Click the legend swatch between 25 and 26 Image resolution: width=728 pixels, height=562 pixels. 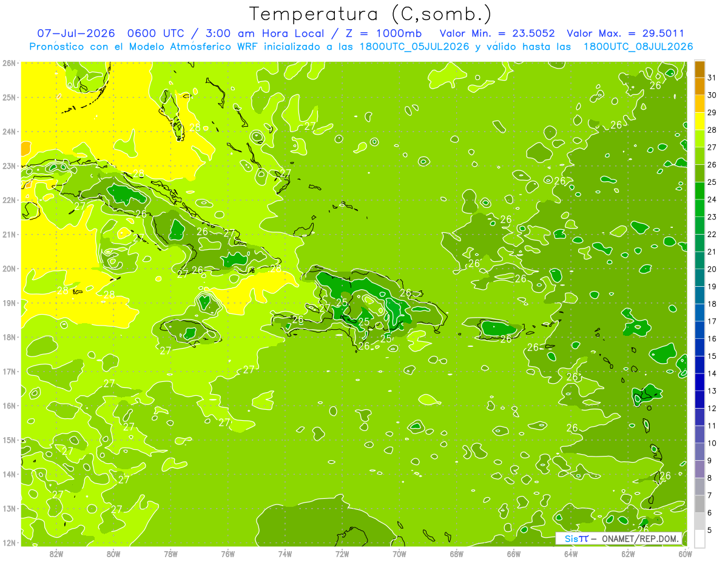[x=699, y=173]
